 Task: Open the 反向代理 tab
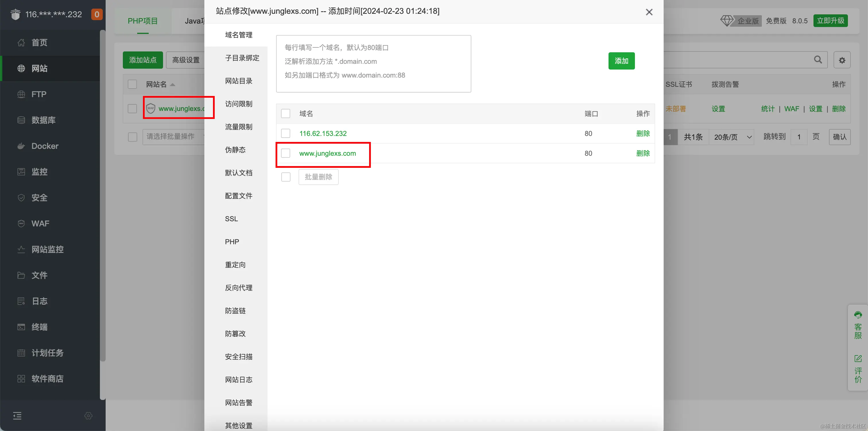pyautogui.click(x=239, y=287)
